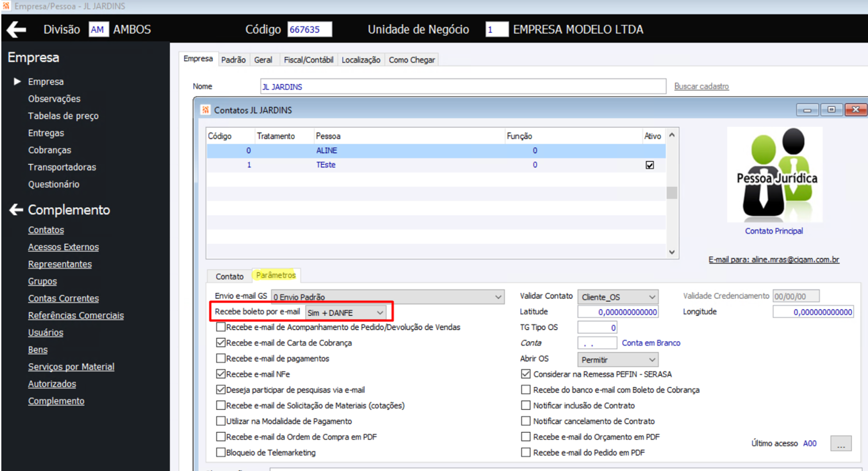Uncheck Recebe e-mail NFe
Screen dimensions: 868x471
coord(221,374)
